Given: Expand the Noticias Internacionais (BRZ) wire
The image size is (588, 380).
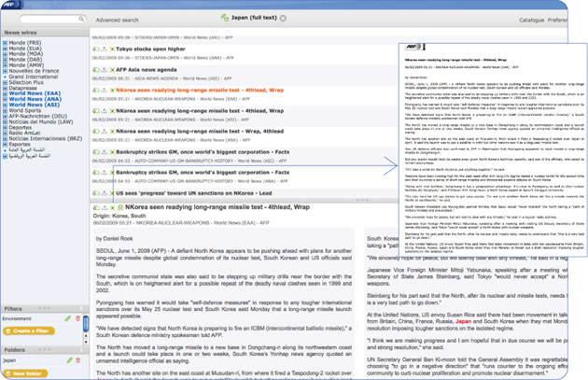Looking at the screenshot, I should point(5,139).
